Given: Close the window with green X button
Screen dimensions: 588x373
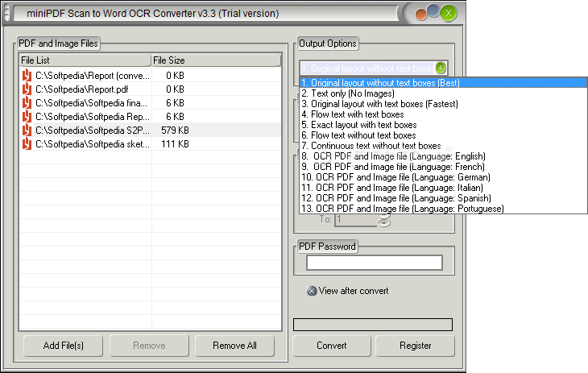Looking at the screenshot, I should pos(448,14).
